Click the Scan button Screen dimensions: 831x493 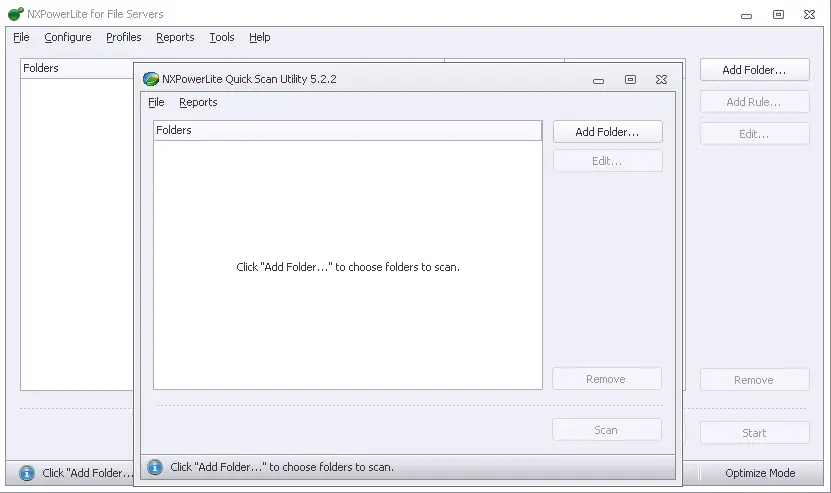click(x=606, y=430)
